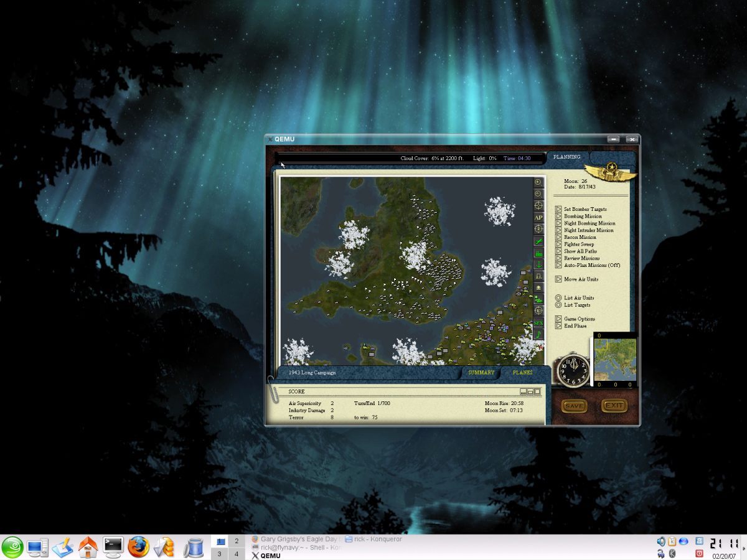The height and width of the screenshot is (560, 747).
Task: Click the Show All Paths arrow
Action: point(558,251)
